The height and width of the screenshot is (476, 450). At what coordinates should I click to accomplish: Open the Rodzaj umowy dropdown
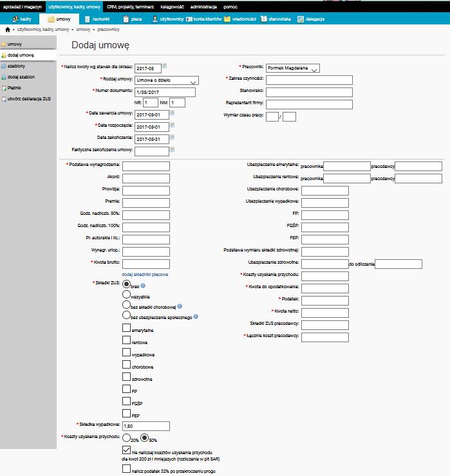click(x=167, y=80)
